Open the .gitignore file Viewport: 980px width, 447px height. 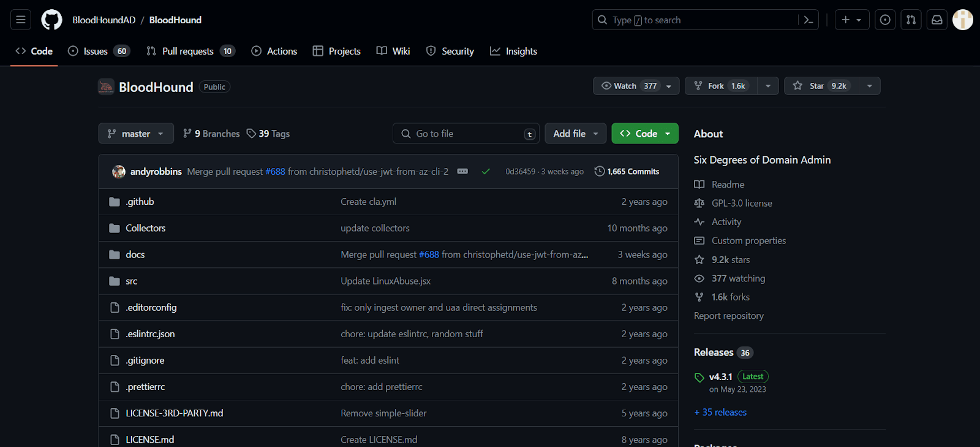tap(145, 360)
